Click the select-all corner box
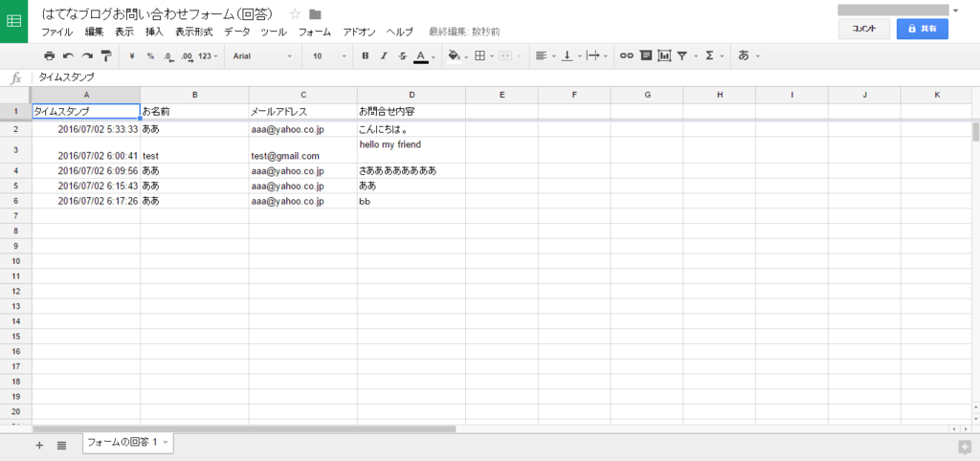Image resolution: width=980 pixels, height=461 pixels. (x=15, y=95)
